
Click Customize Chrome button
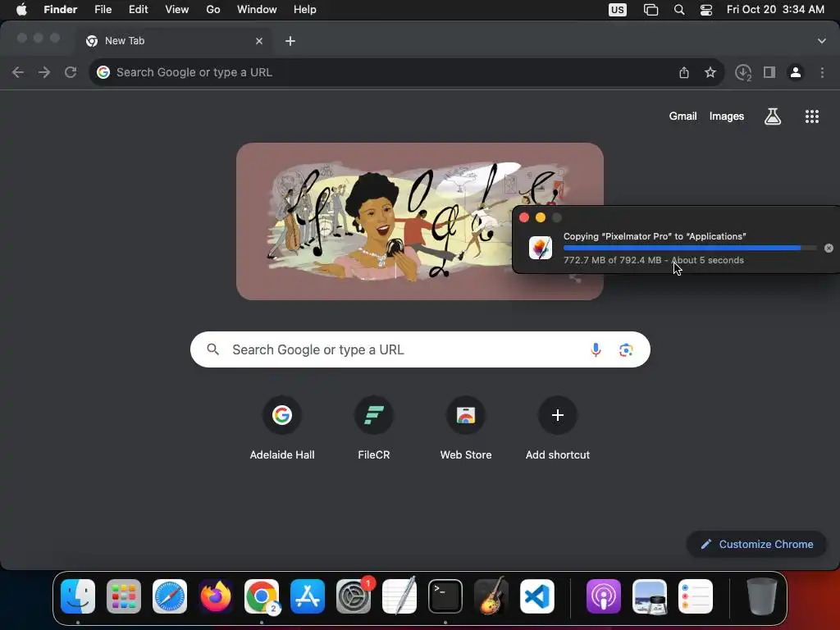pos(756,545)
